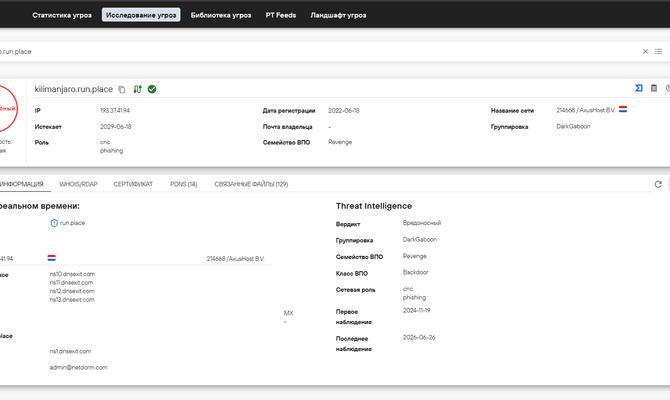Open the СЕРТИФИКАТ tab

[x=133, y=184]
